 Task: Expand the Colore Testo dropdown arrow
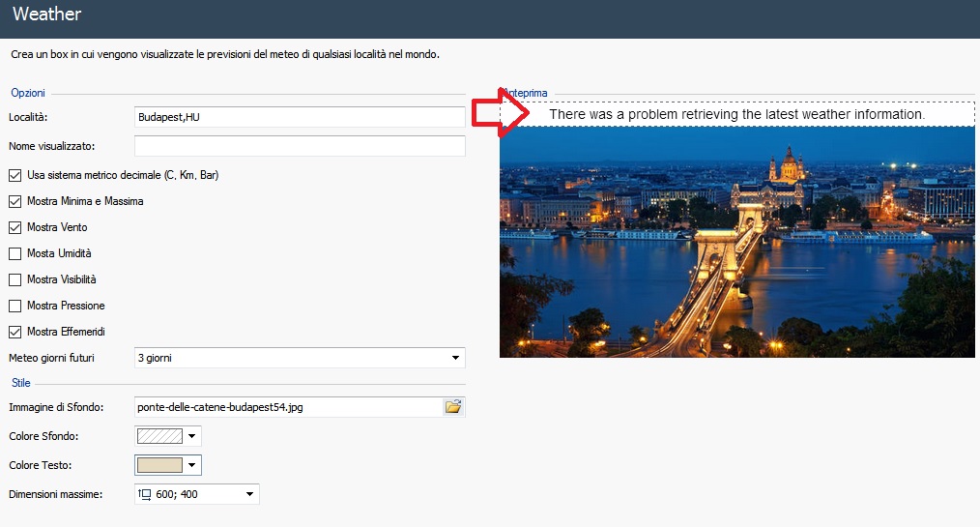click(192, 465)
